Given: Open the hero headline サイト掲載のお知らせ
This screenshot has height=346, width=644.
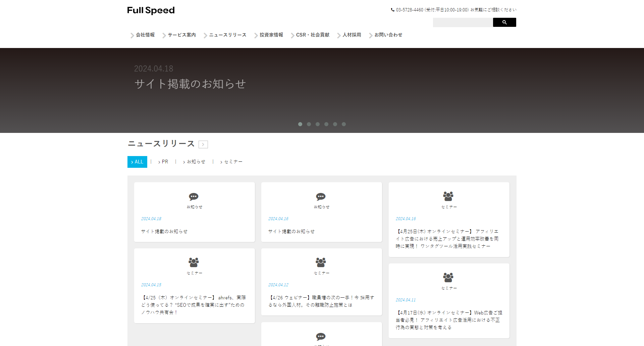Looking at the screenshot, I should click(190, 84).
